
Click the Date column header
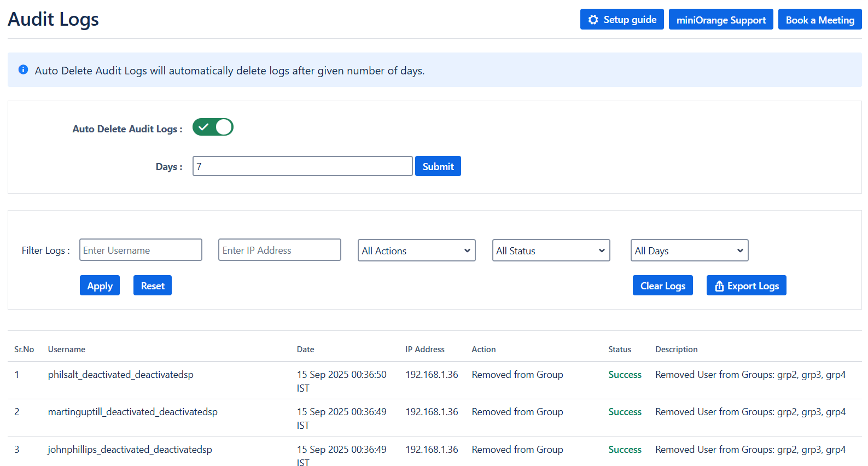[x=305, y=349]
